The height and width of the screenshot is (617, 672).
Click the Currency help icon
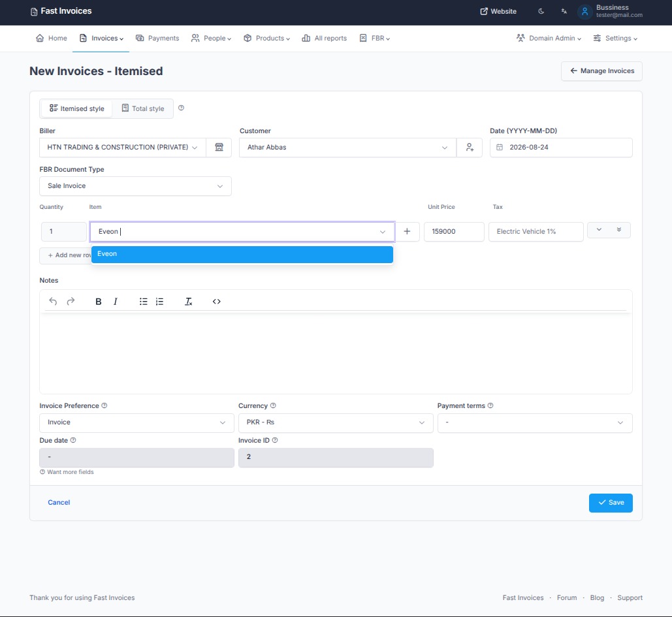pyautogui.click(x=273, y=405)
